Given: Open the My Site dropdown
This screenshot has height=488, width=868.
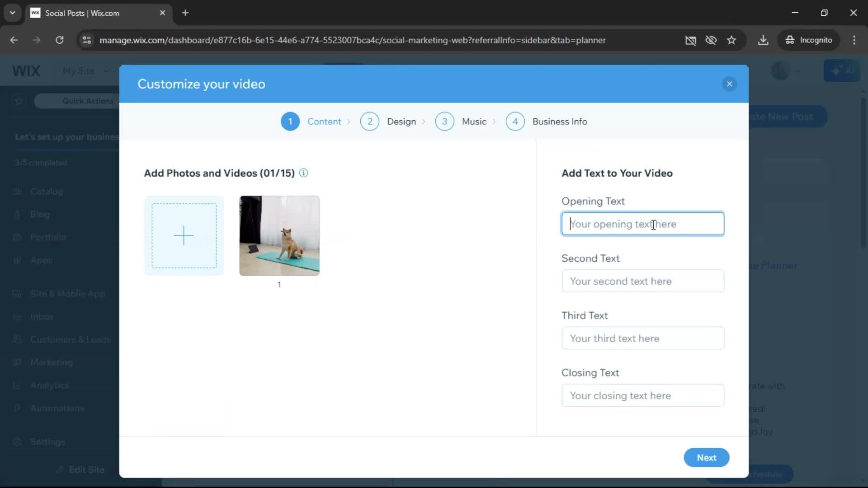Looking at the screenshot, I should point(86,71).
